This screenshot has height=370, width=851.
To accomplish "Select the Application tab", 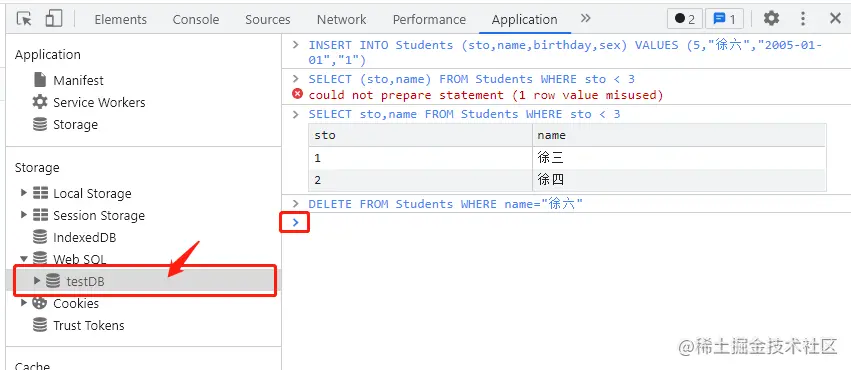I will click(x=524, y=20).
